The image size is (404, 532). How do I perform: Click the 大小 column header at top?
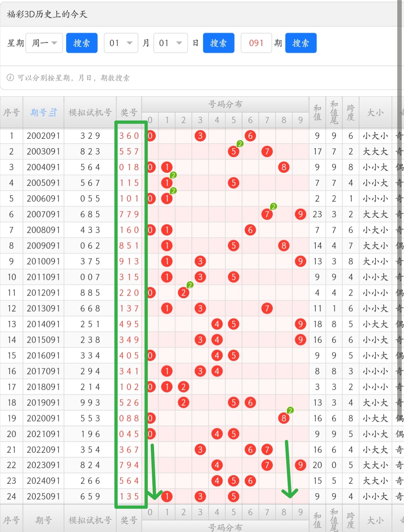(375, 112)
